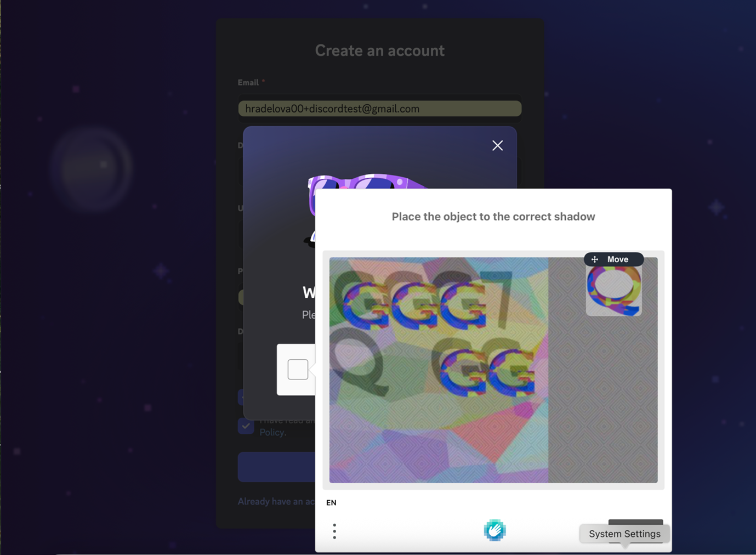Toggle the checked terms agreement checkbox
Screen dimensions: 756x555
(246, 426)
